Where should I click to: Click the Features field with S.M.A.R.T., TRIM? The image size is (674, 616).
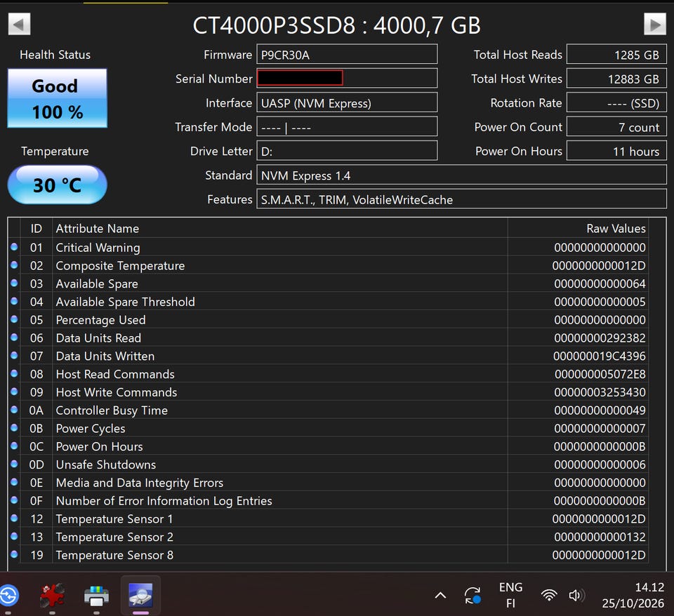pos(462,199)
